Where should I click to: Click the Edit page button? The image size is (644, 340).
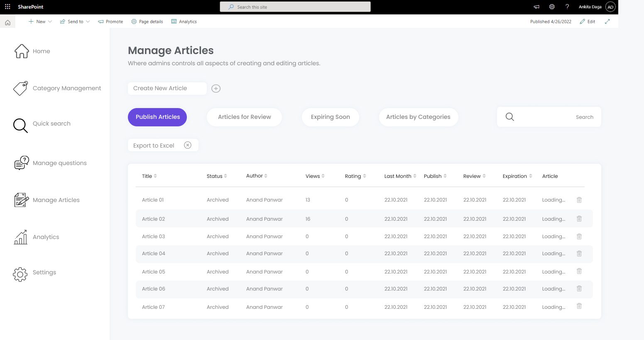(x=588, y=22)
